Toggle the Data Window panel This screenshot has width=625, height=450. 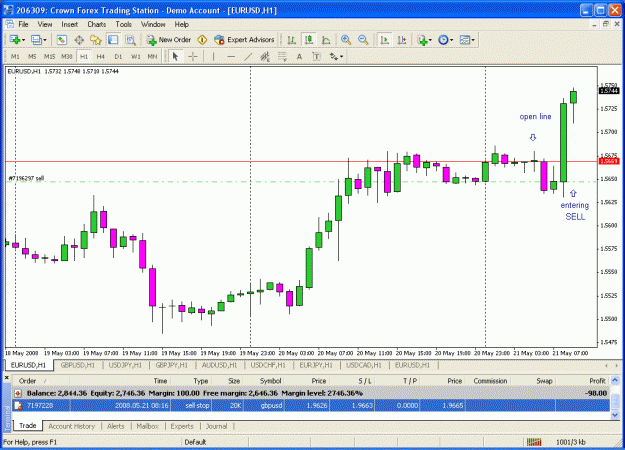tap(79, 40)
